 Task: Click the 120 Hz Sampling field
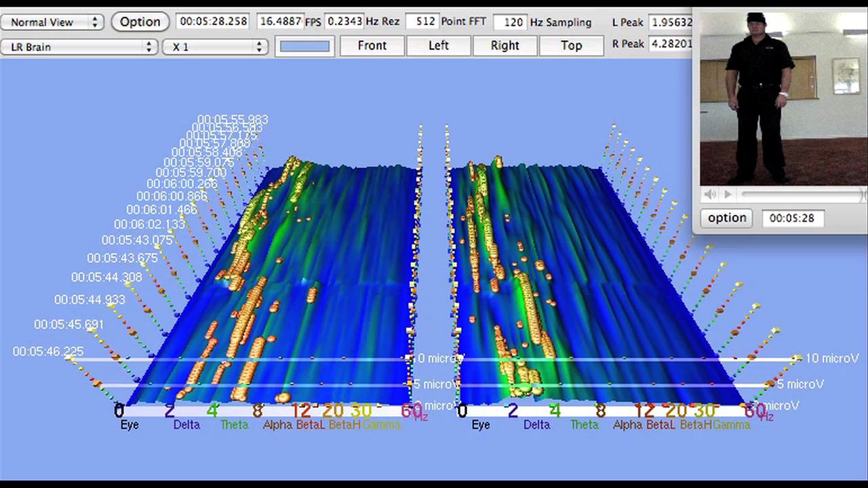pos(510,22)
